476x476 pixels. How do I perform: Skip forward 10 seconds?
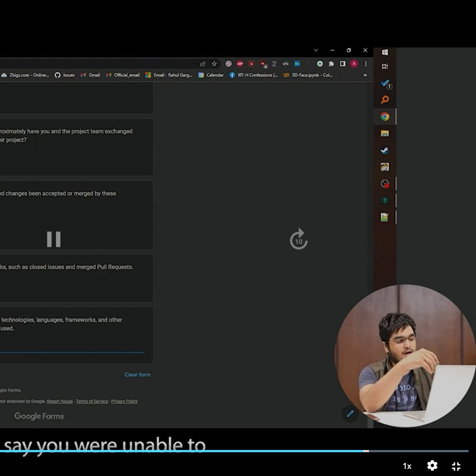pos(299,239)
